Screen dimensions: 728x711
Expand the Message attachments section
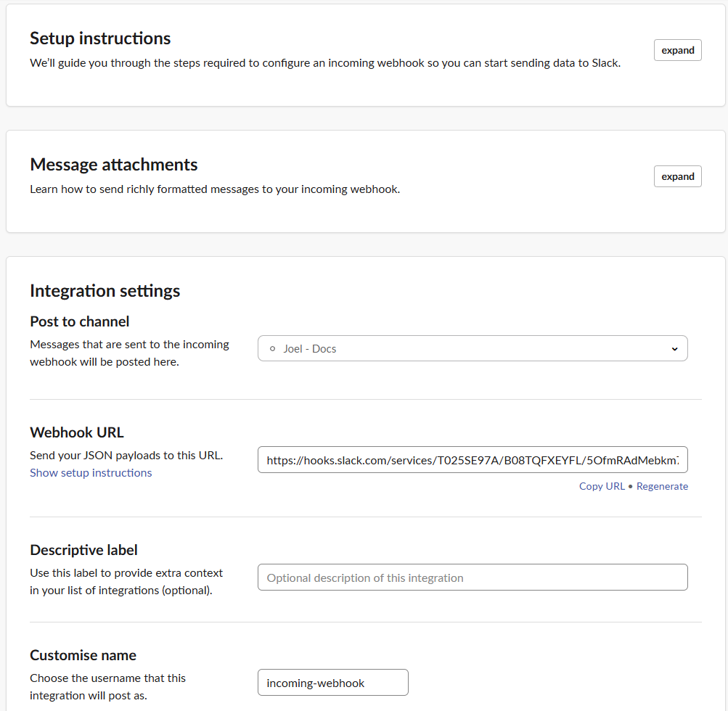pyautogui.click(x=677, y=176)
